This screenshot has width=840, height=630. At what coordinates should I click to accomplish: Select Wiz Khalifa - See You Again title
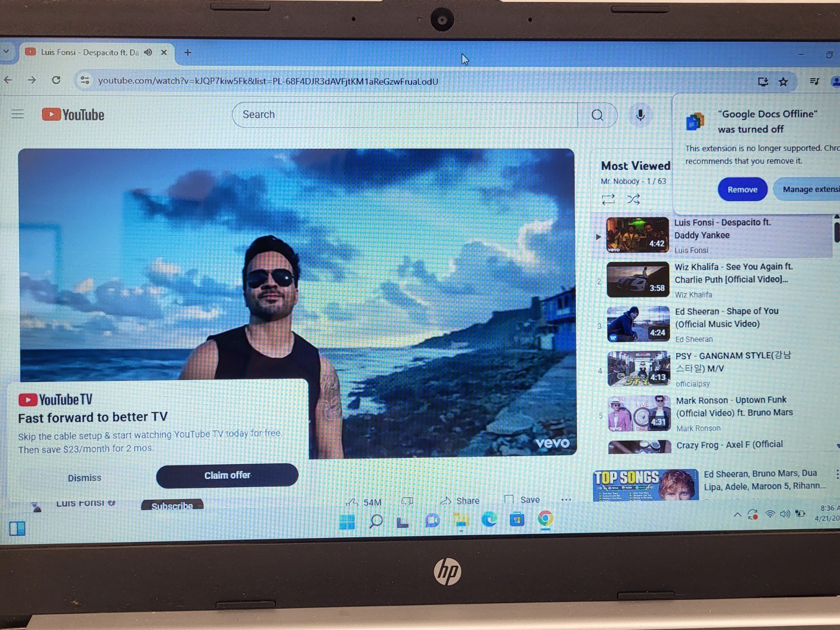(x=733, y=273)
